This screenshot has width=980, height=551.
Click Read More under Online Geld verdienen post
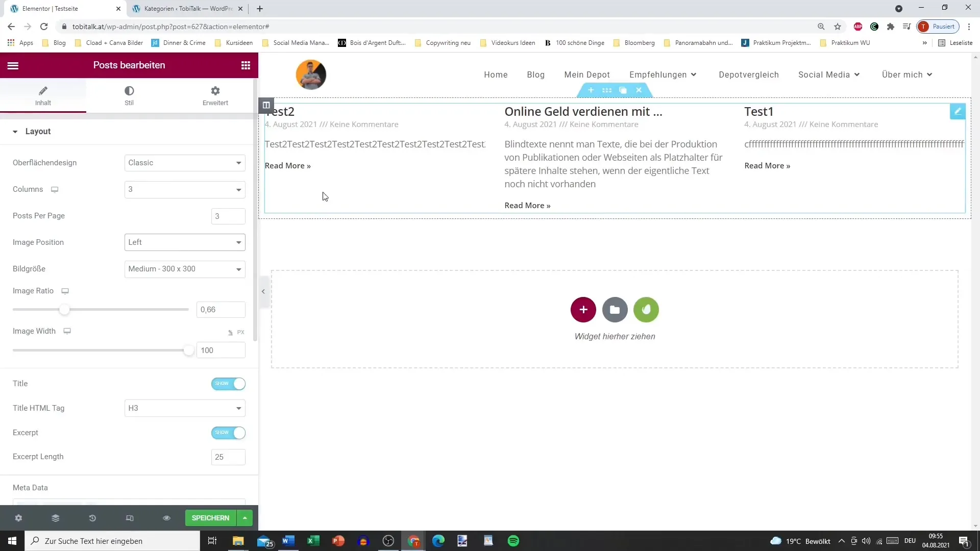coord(527,206)
